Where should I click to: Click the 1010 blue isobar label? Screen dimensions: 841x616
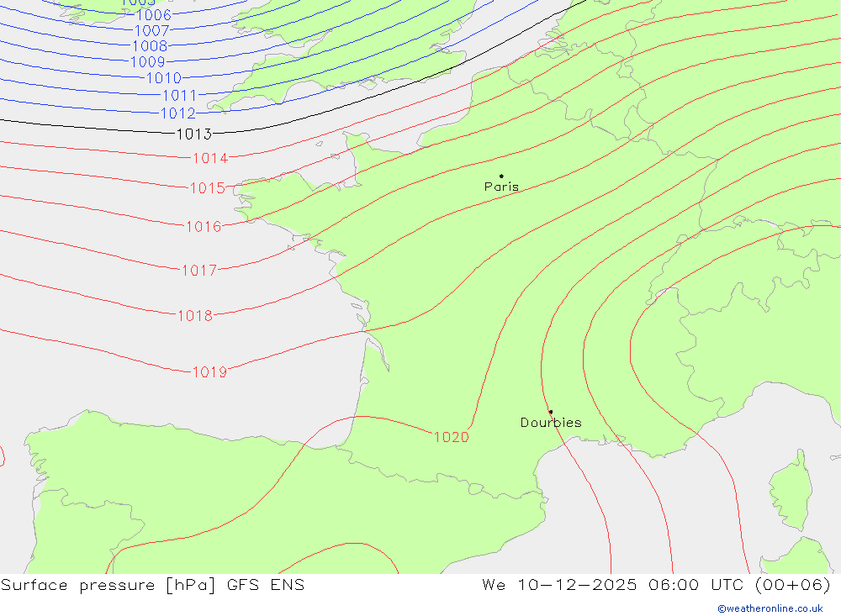tap(164, 78)
